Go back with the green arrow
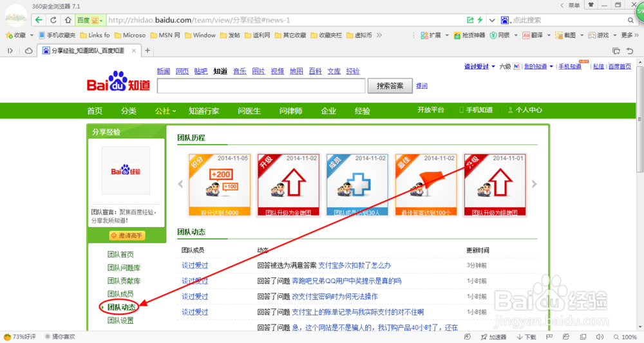Viewport: 644px width, 343px height. [x=39, y=20]
